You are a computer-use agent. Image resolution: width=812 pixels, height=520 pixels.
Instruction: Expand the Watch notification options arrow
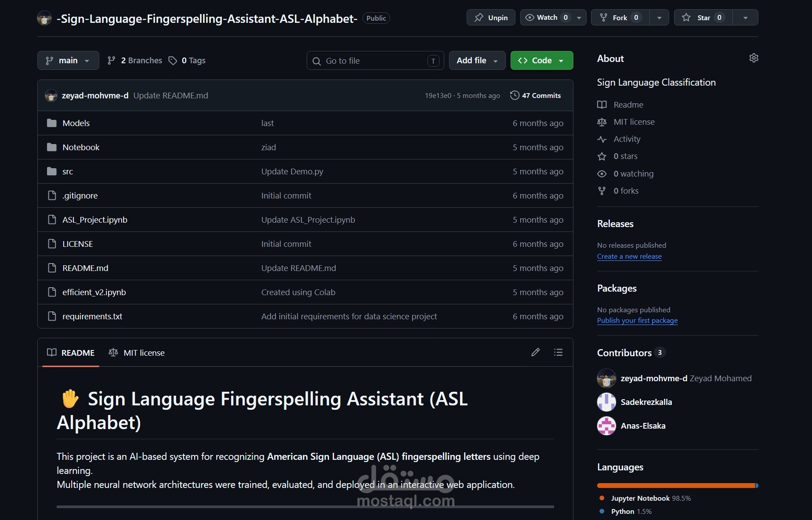click(579, 18)
